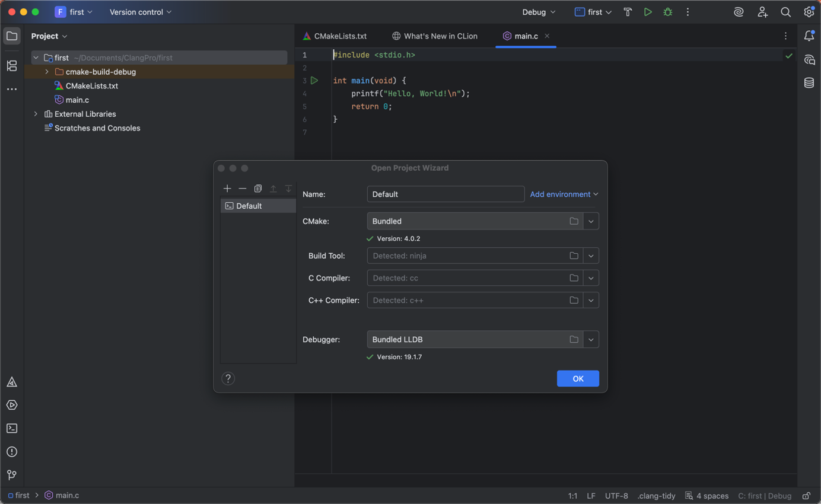Screen dimensions: 821x504
Task: Click the Debug bug icon
Action: (x=668, y=12)
